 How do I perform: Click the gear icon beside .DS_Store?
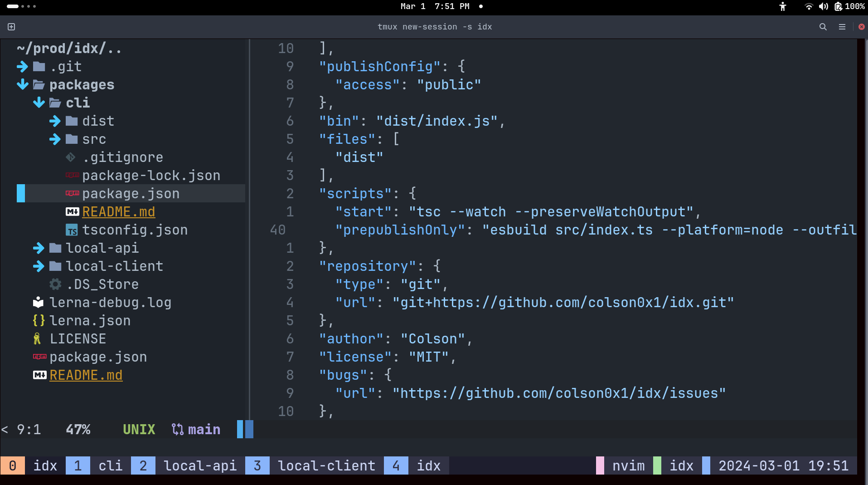pyautogui.click(x=55, y=284)
